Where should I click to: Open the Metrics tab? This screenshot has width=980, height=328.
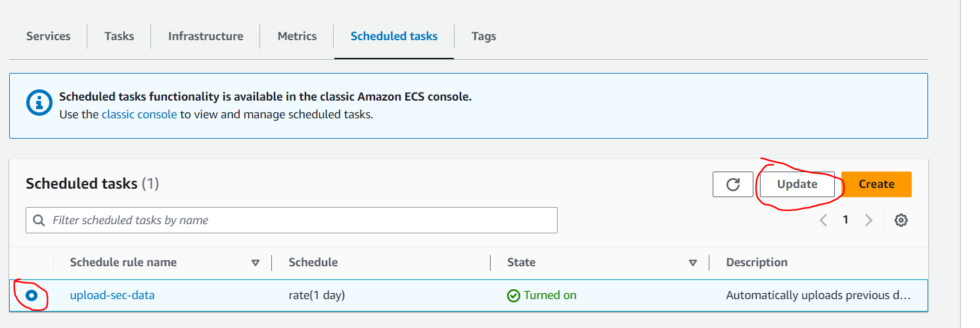(x=297, y=36)
